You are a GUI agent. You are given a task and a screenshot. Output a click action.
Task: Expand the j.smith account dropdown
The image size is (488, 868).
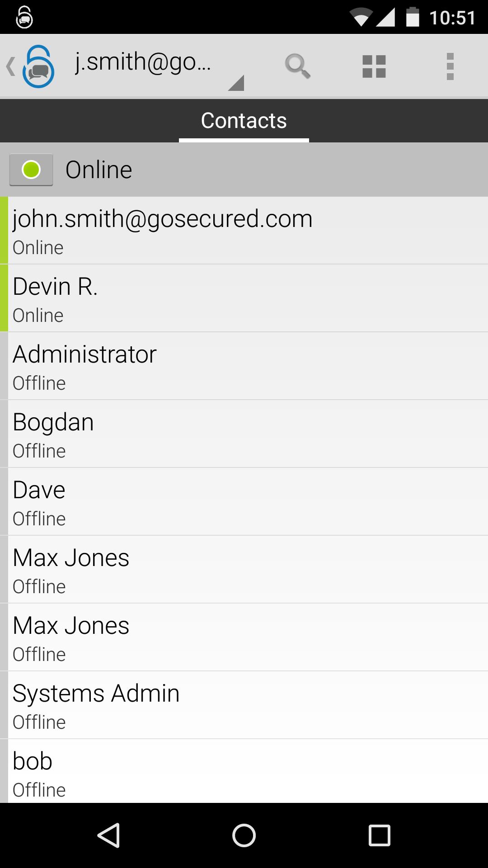[x=143, y=62]
